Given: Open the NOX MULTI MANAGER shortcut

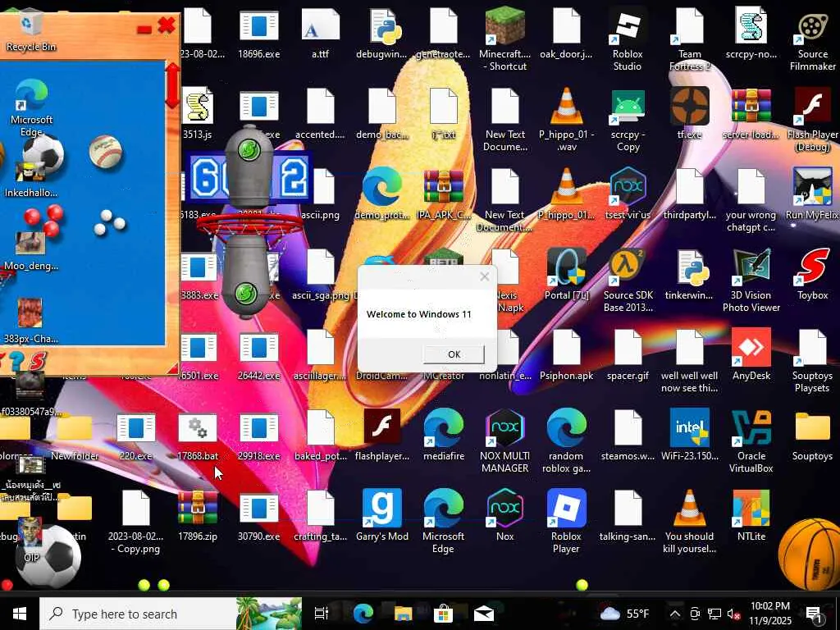Looking at the screenshot, I should tap(504, 441).
